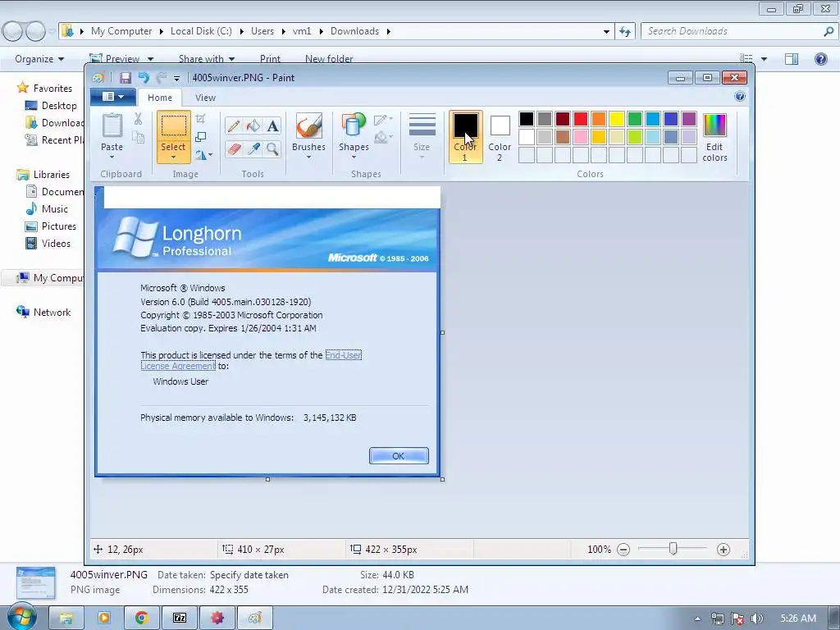This screenshot has height=630, width=840.
Task: Click Users in the address bar path
Action: pyautogui.click(x=262, y=31)
